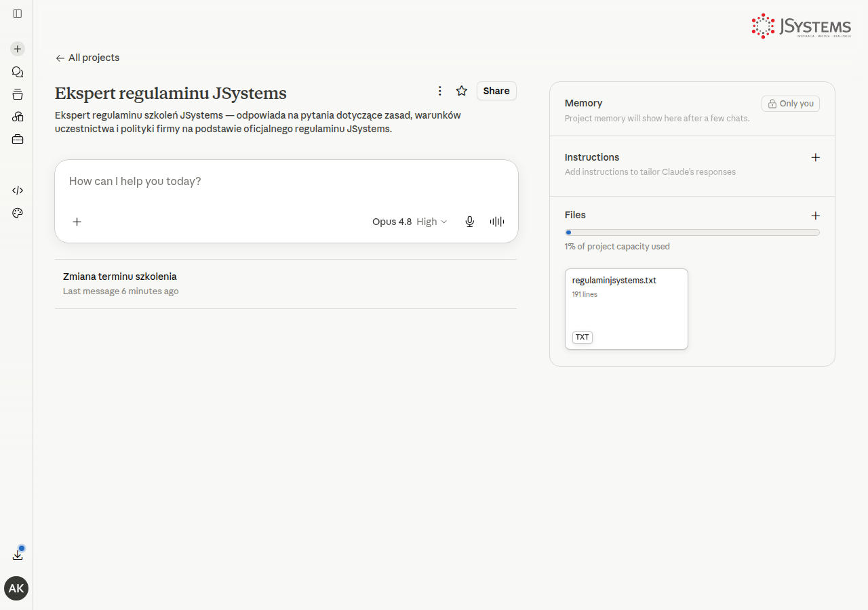Open the Projects icon in sidebar
This screenshot has width=868, height=610.
pyautogui.click(x=18, y=94)
